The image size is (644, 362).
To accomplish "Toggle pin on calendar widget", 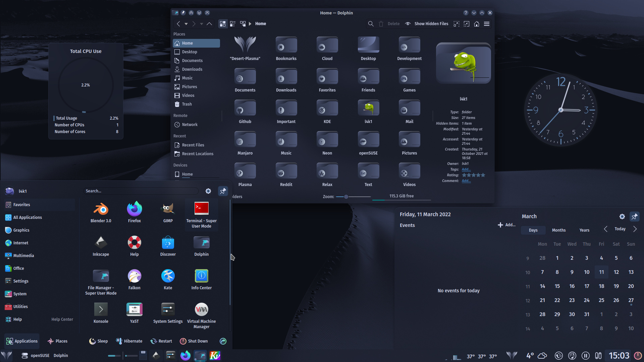I will click(x=634, y=217).
